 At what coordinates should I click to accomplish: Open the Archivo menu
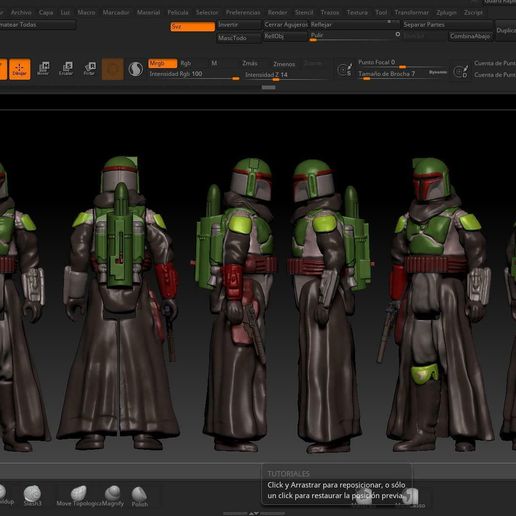21,13
